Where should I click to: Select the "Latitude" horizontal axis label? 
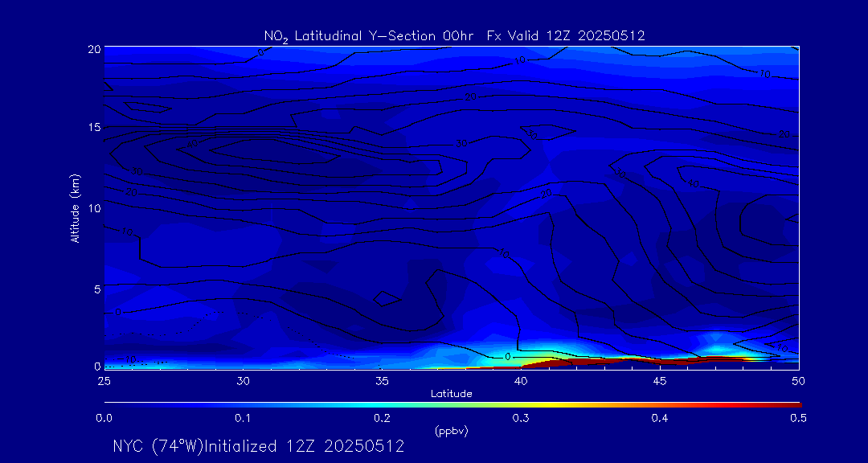[451, 395]
